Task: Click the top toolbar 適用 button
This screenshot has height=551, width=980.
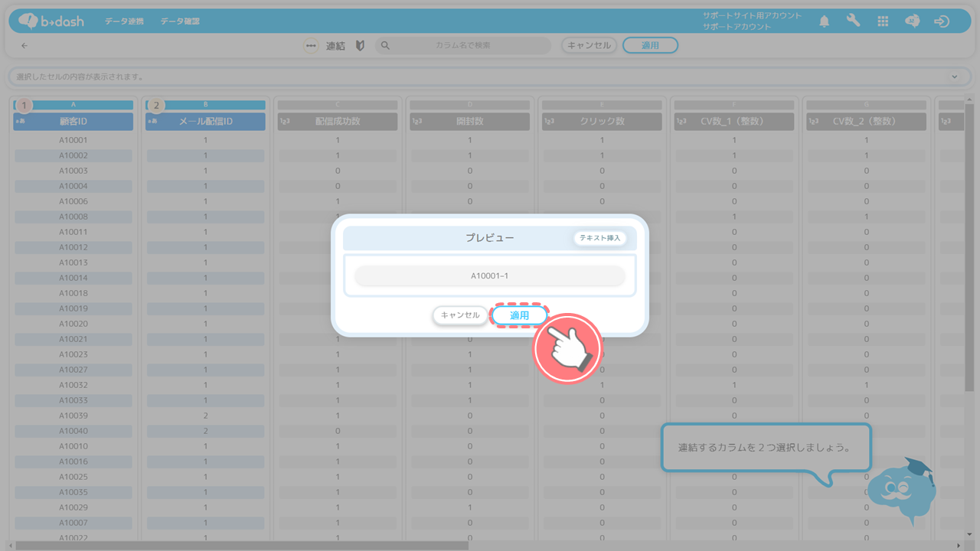Action: [x=650, y=45]
